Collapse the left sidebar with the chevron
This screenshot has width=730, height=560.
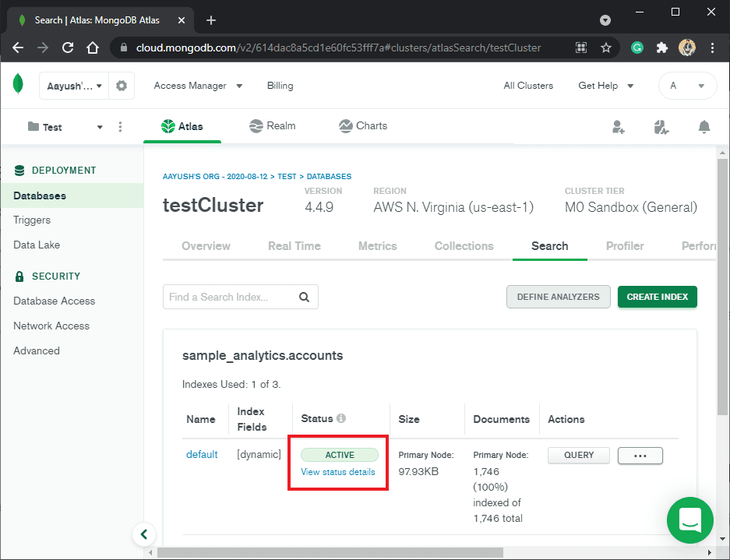click(144, 534)
